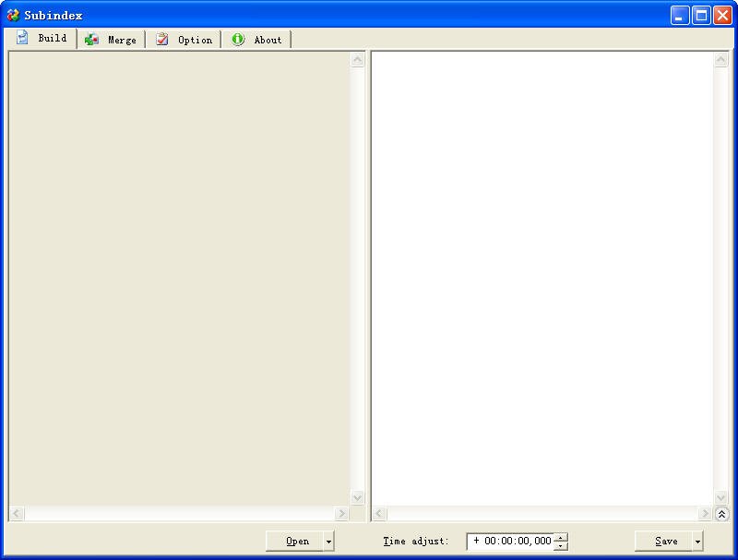
Task: Expand the Save button dropdown arrow
Action: coord(697,542)
